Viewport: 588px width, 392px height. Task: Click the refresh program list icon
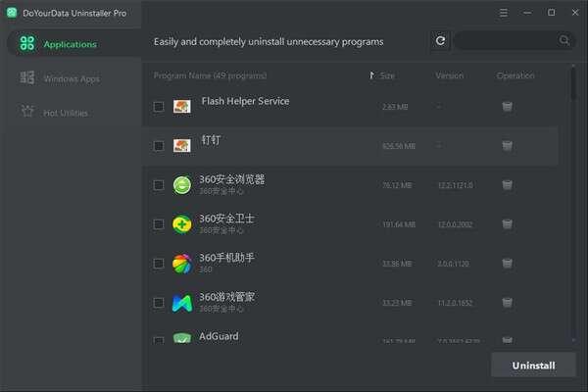[441, 41]
